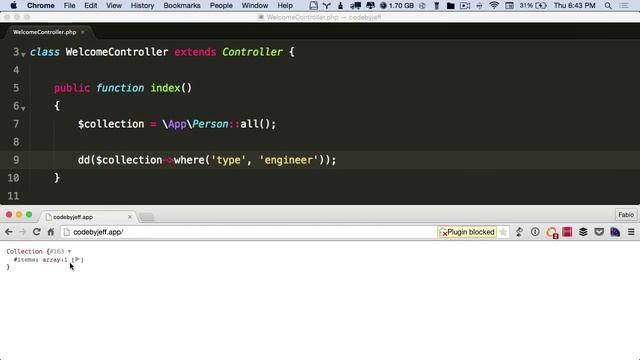Open a new Chrome tab
Image resolution: width=640 pixels, height=360 pixels.
pyautogui.click(x=147, y=217)
